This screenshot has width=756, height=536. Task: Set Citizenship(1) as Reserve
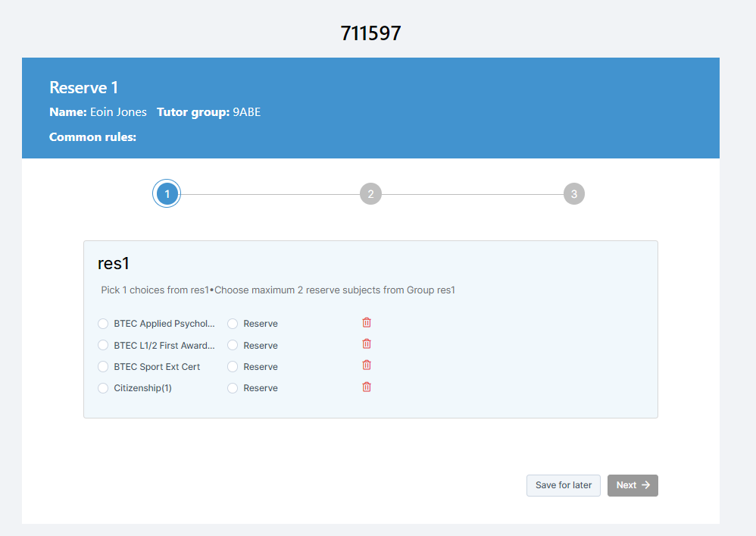[x=233, y=388]
